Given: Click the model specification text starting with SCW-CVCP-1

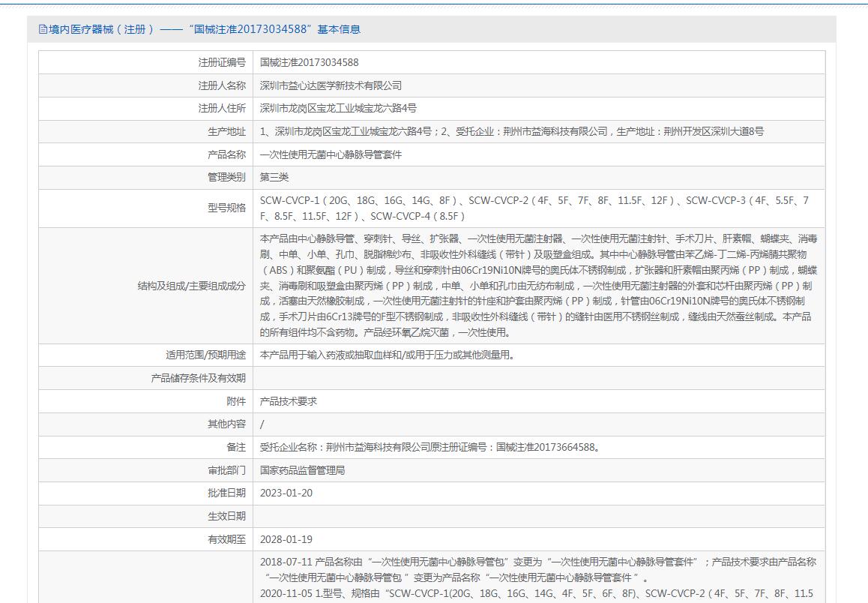Looking at the screenshot, I should (534, 208).
